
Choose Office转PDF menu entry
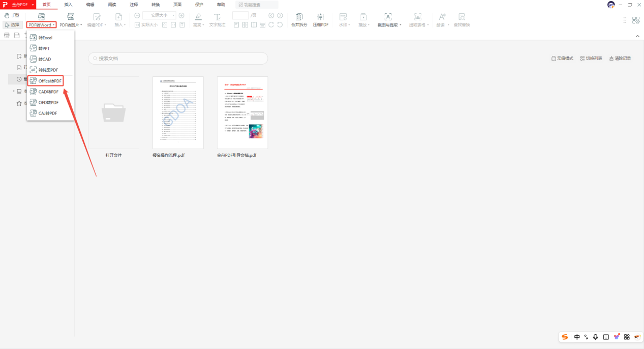point(46,81)
